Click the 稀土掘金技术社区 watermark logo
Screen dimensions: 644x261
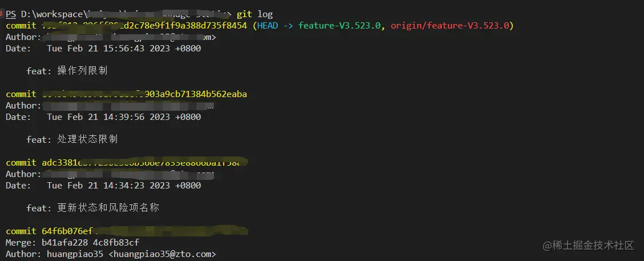coord(588,246)
